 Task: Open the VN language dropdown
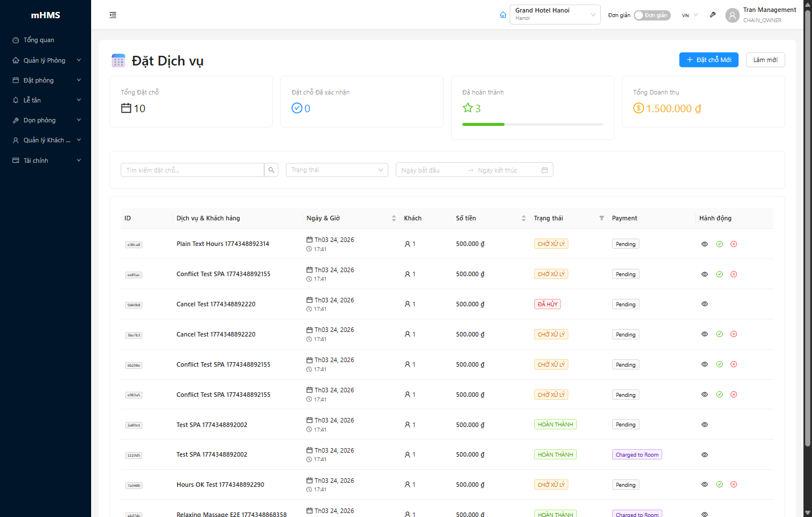click(x=690, y=15)
